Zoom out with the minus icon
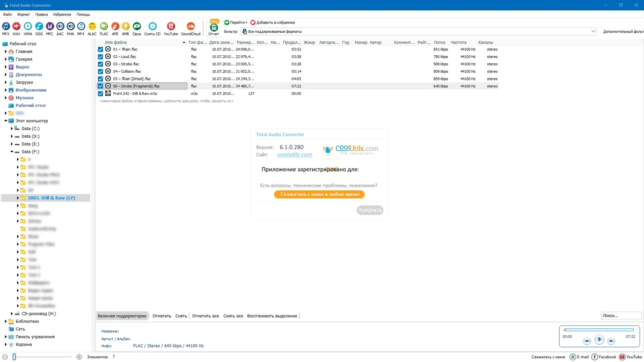Screen dimensions: 644x362 pos(5,357)
